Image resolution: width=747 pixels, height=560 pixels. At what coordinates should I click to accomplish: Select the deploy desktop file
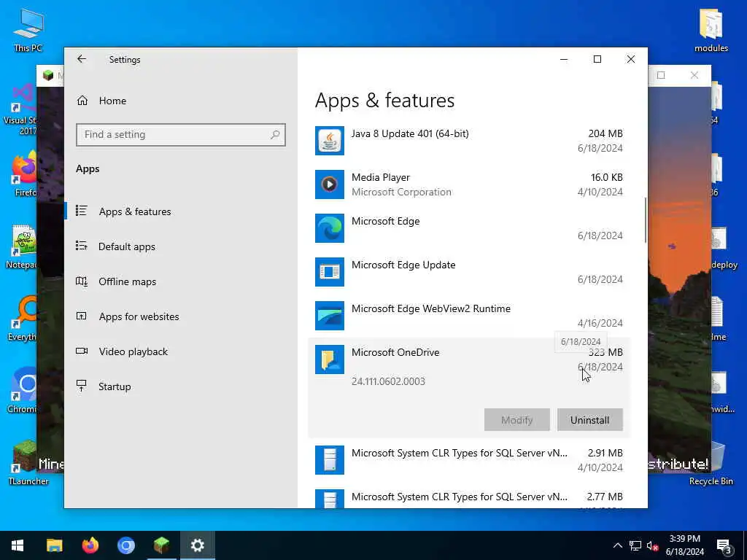[x=724, y=248]
